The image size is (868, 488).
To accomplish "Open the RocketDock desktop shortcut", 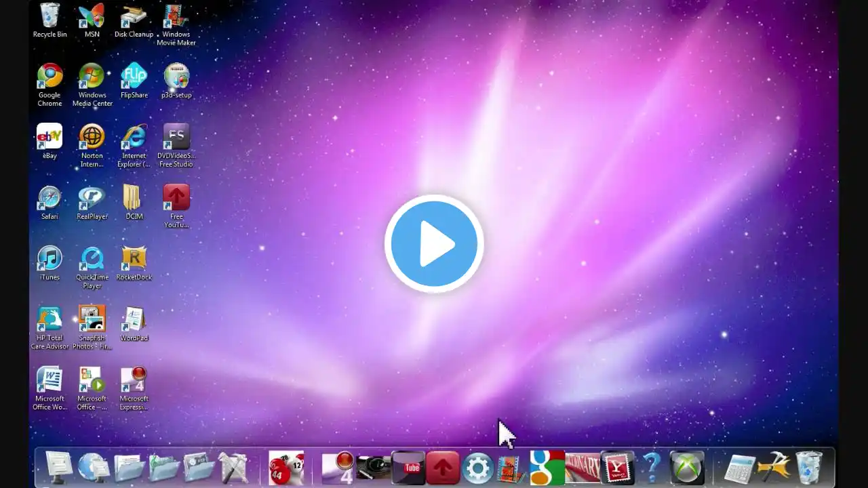I will click(x=134, y=263).
